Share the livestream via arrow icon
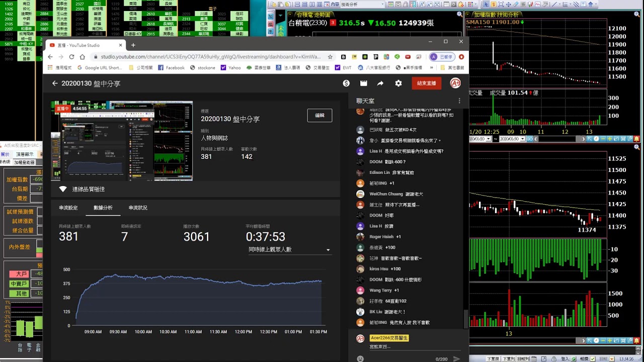Screen dimensions: 644x362 click(x=380, y=83)
